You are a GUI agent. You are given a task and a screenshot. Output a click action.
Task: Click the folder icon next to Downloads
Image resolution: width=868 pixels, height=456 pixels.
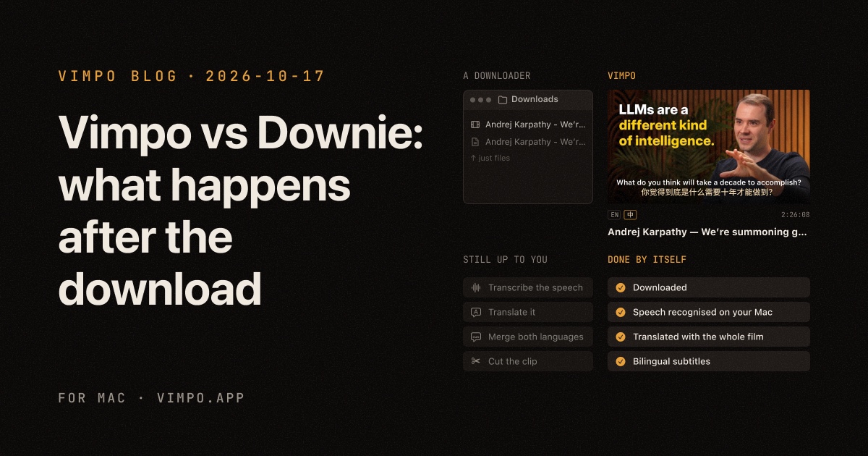point(503,100)
